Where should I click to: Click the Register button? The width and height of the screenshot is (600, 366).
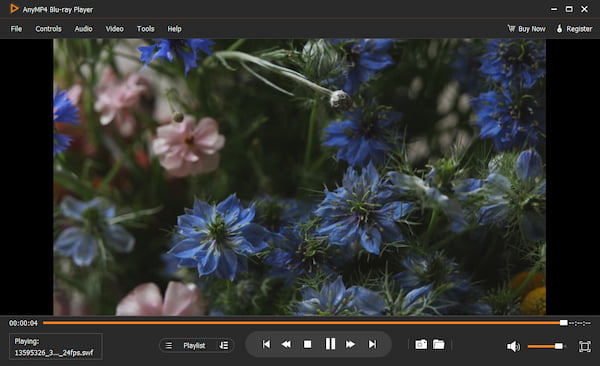click(x=574, y=29)
